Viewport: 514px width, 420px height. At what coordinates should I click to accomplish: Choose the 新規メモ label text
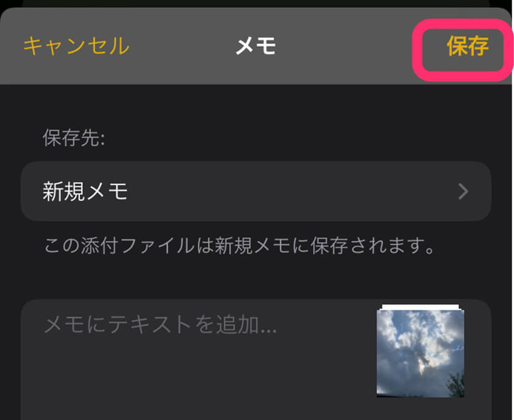(x=85, y=191)
